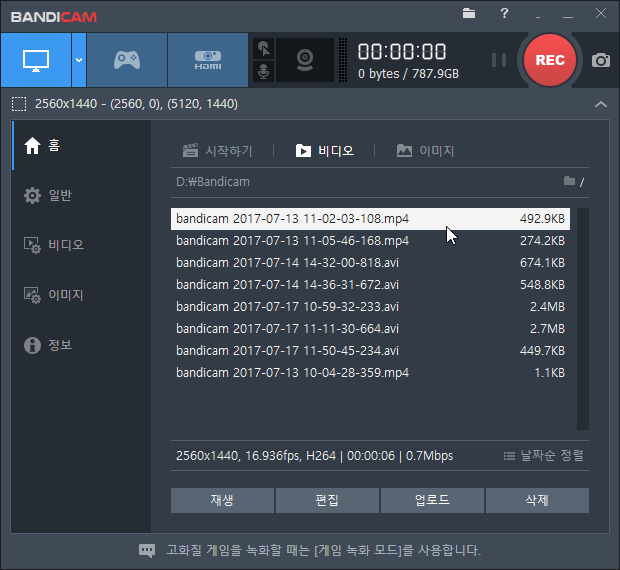This screenshot has width=620, height=570.
Task: Collapse the panel with the chevron up arrow
Action: coord(601,104)
